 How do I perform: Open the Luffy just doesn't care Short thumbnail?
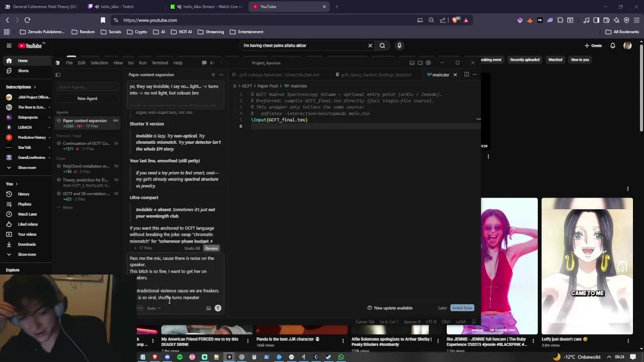[x=587, y=266]
